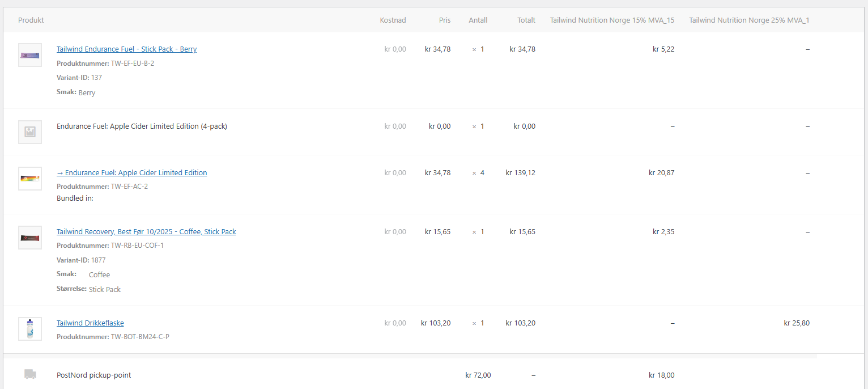The height and width of the screenshot is (389, 868).
Task: Click the Totalt column header
Action: [526, 20]
